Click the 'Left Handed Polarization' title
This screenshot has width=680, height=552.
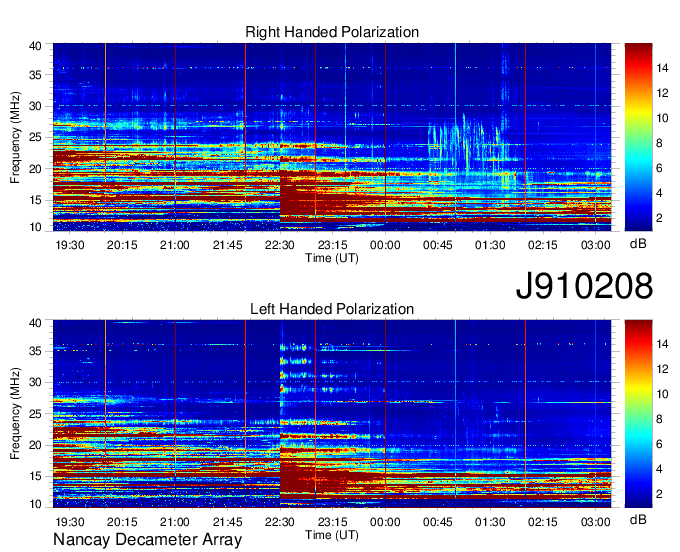click(x=332, y=309)
